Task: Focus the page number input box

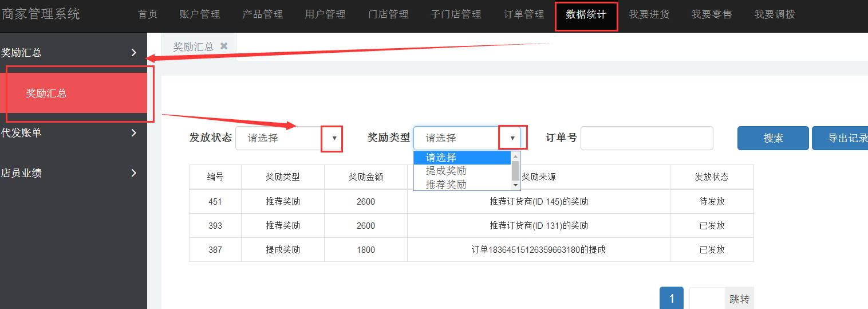Action: pos(707,299)
